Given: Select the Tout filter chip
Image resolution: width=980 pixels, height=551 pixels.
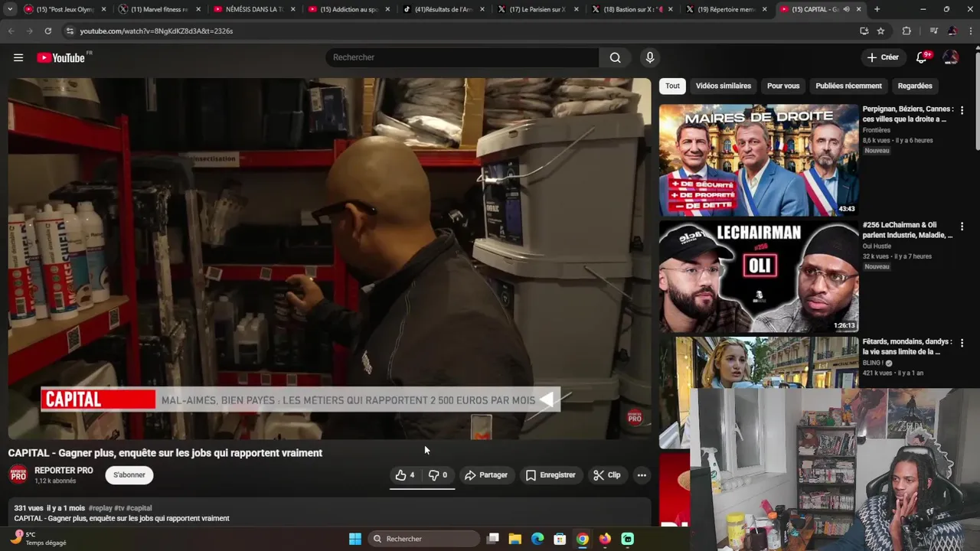Looking at the screenshot, I should click(x=672, y=86).
